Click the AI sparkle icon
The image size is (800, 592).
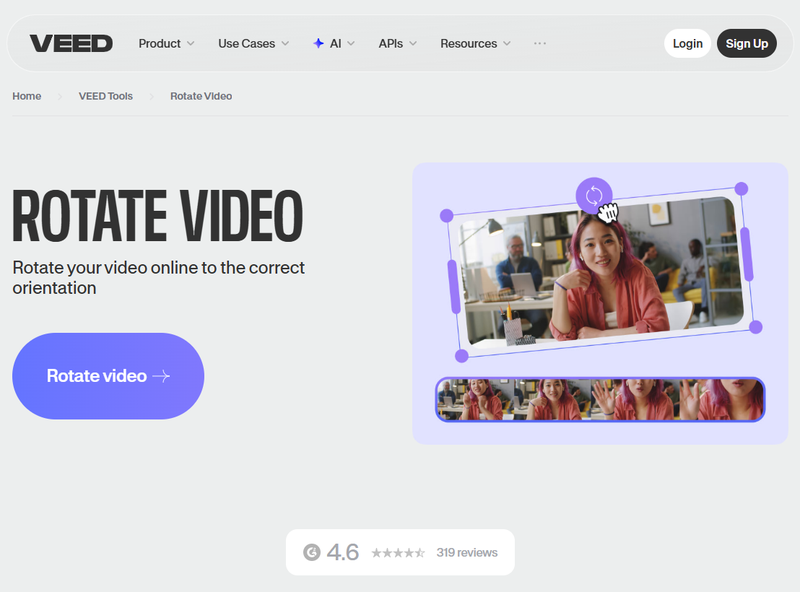pos(318,43)
